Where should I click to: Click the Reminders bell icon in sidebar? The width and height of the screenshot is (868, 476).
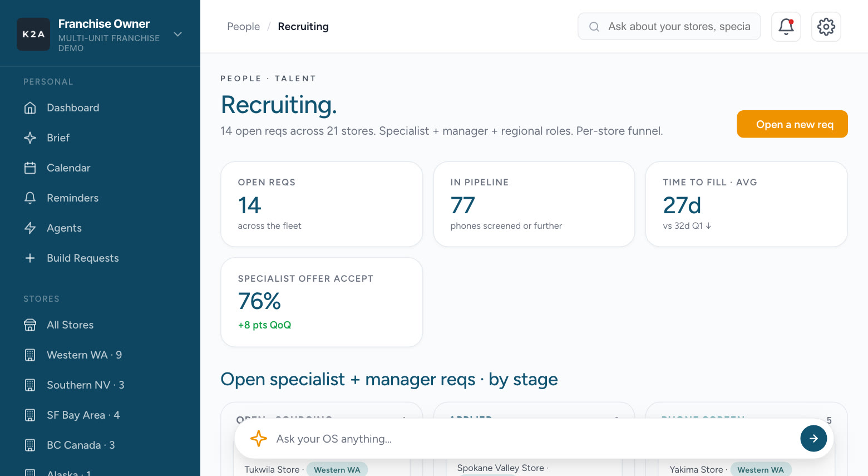(x=30, y=198)
